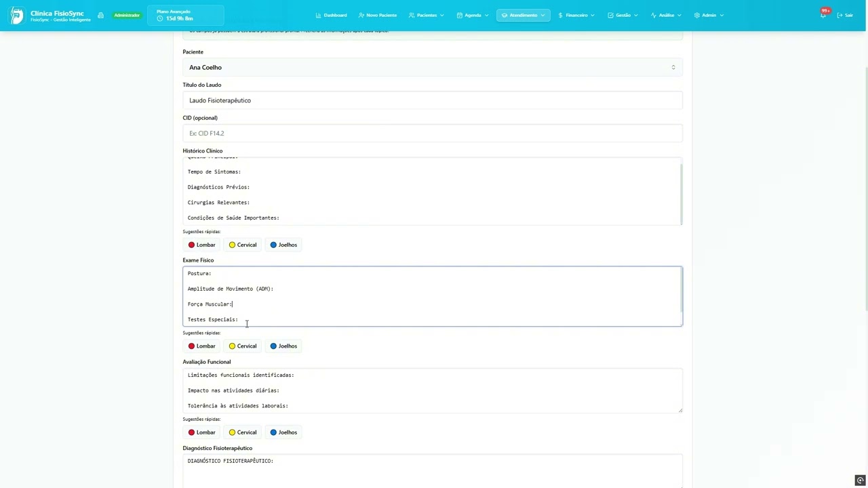The image size is (868, 488).
Task: Click Joelhos suggestion under Avaliação Funcional
Action: [x=283, y=432]
